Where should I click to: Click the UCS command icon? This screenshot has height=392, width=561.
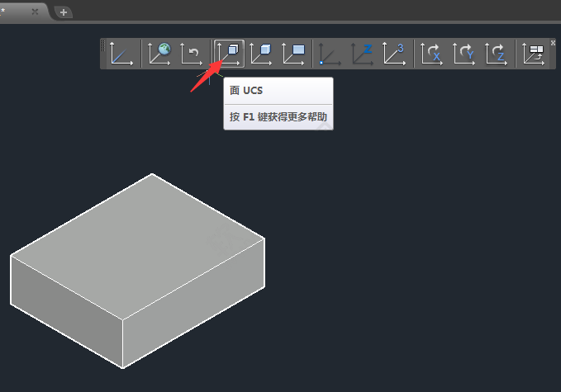121,54
